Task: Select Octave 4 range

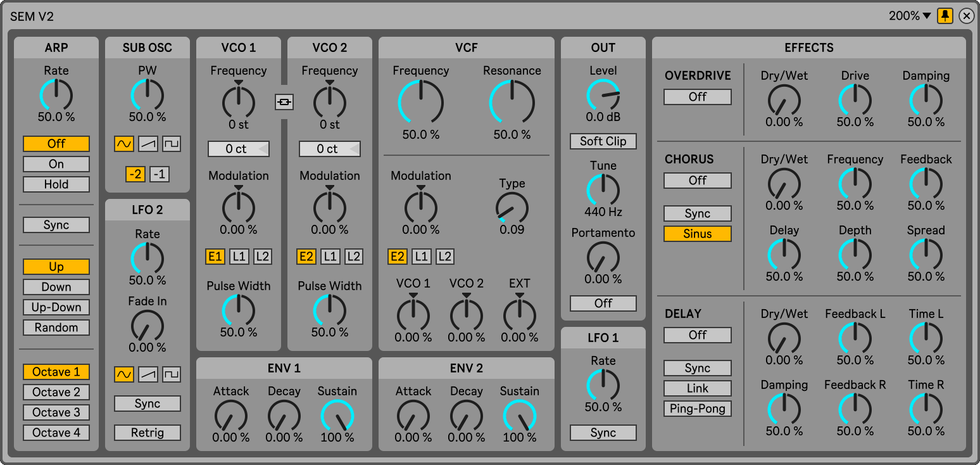Action: coord(56,433)
